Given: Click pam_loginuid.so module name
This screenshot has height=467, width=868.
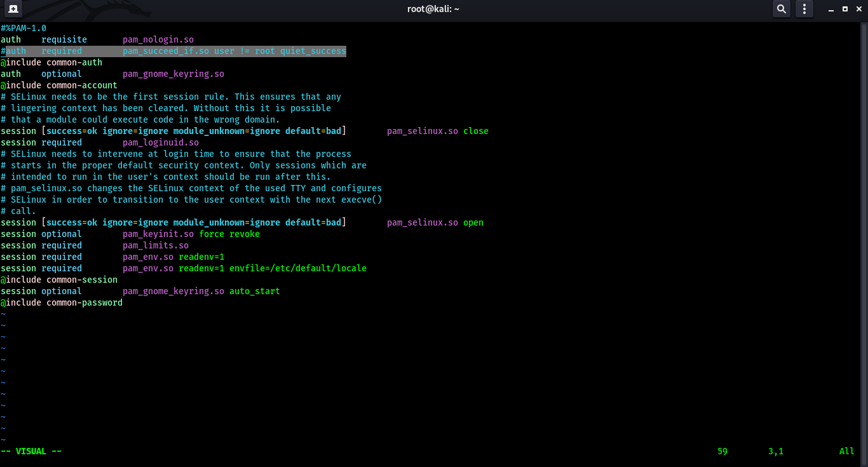Looking at the screenshot, I should click(x=161, y=142).
